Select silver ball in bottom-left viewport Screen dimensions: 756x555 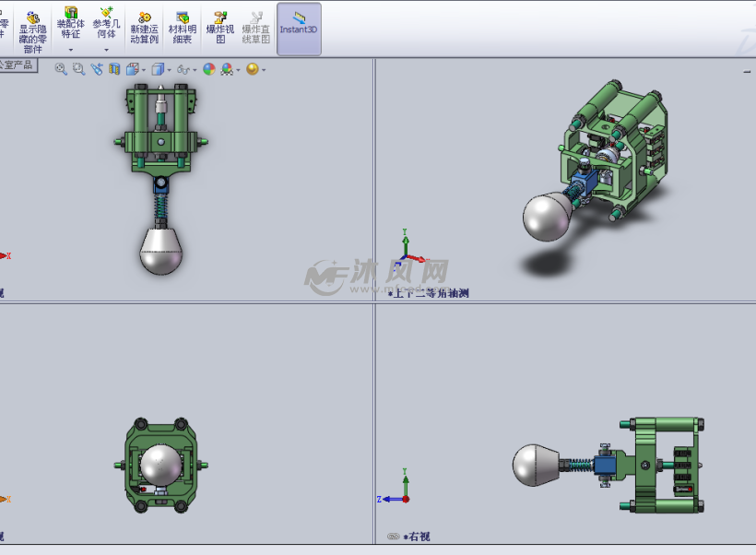click(x=161, y=465)
